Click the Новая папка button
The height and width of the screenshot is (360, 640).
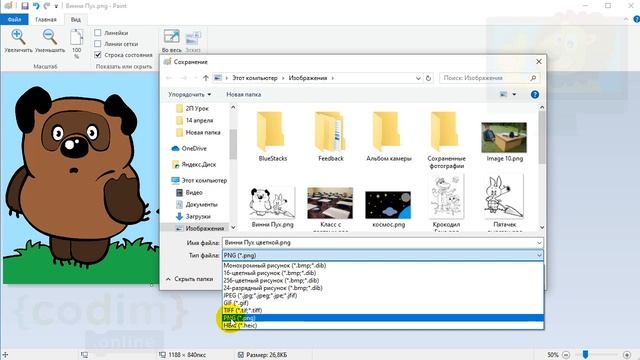(x=244, y=95)
